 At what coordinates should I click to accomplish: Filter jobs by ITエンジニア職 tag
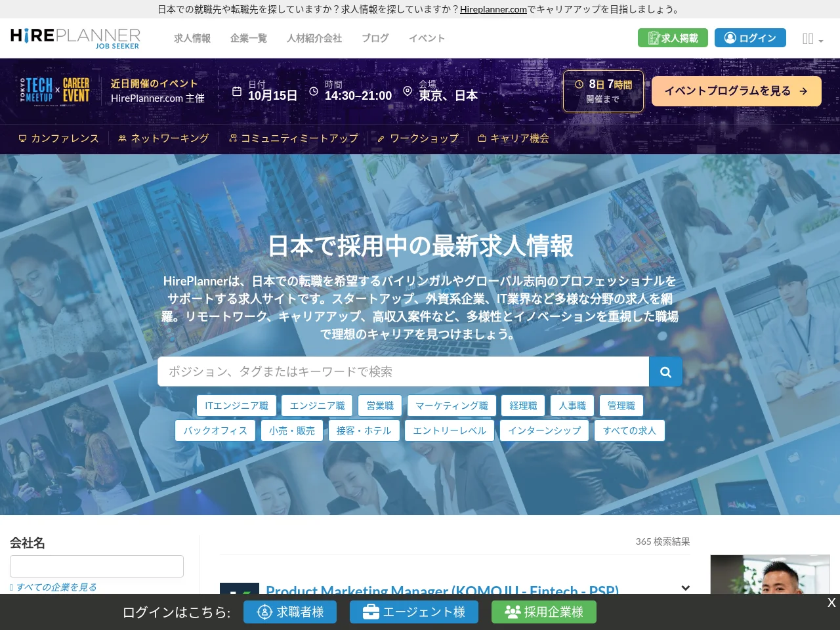(236, 406)
